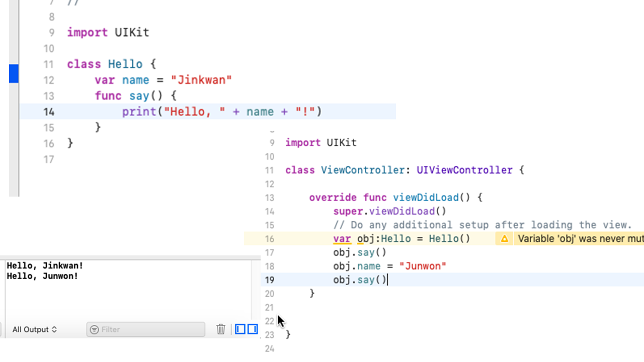The width and height of the screenshot is (644, 362).
Task: Click line number 16 beside the warning line
Action: (269, 239)
